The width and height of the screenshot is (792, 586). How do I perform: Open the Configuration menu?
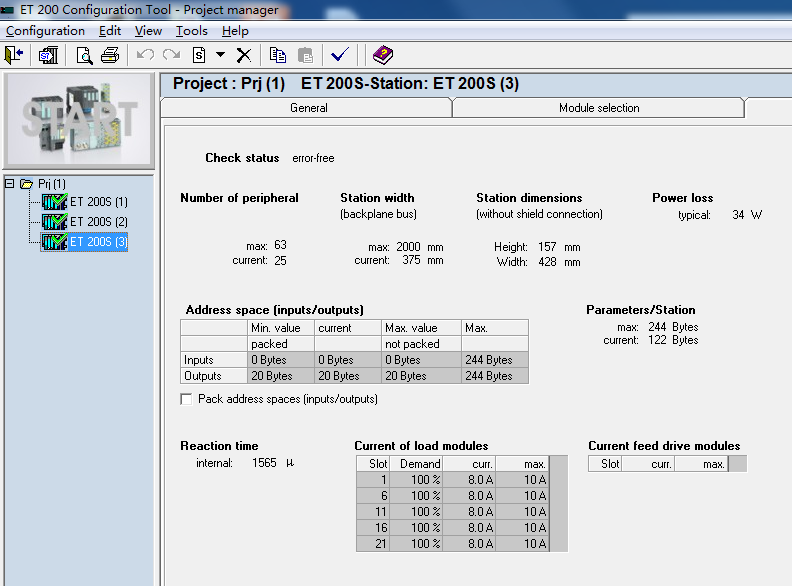tap(45, 31)
